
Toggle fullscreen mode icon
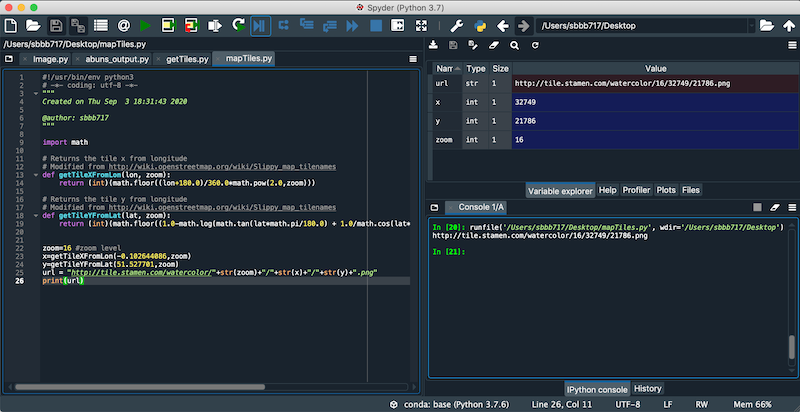click(421, 25)
